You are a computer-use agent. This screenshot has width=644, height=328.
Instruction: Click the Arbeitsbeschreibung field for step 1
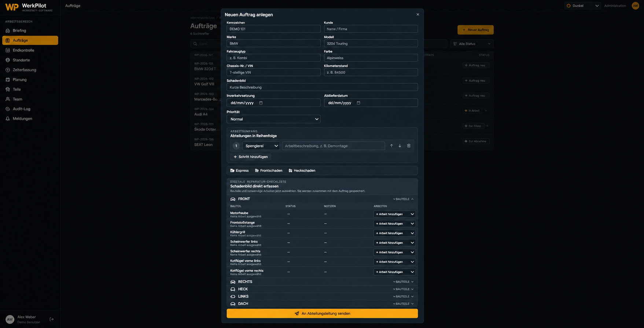334,146
